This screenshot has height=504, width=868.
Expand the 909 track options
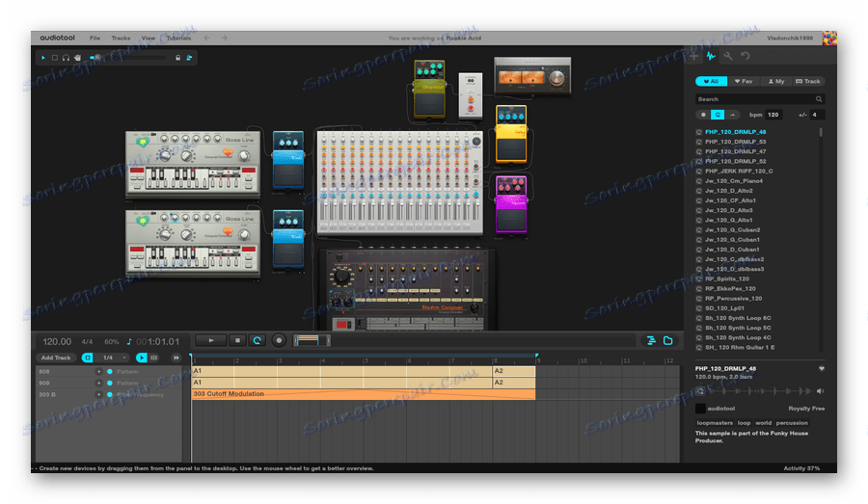[98, 383]
